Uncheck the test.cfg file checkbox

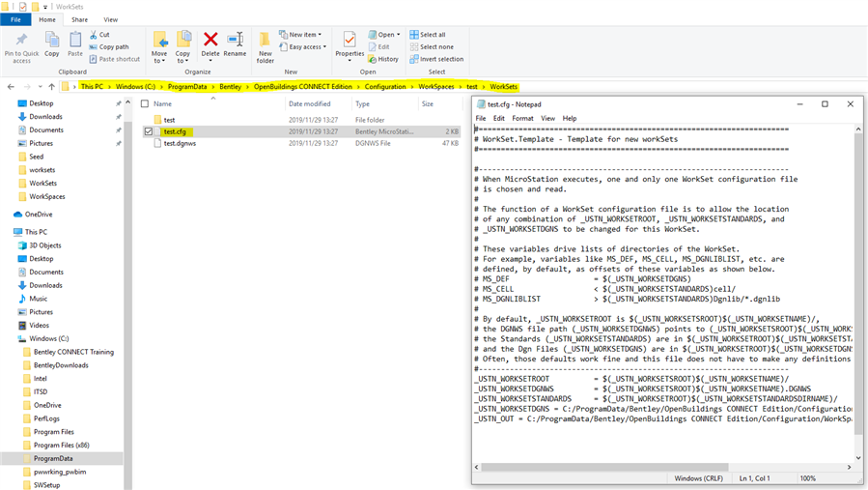pyautogui.click(x=149, y=131)
